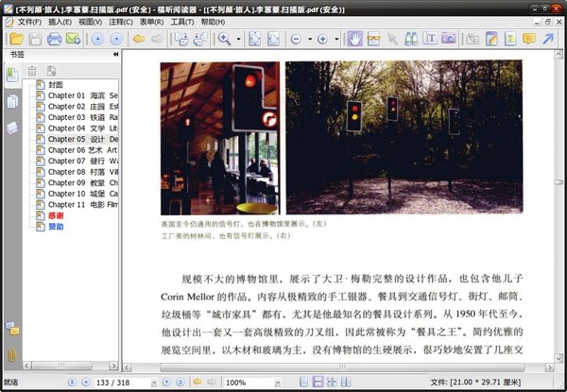Open a file with the folder icon
Screen dimensions: 567x392
point(17,39)
